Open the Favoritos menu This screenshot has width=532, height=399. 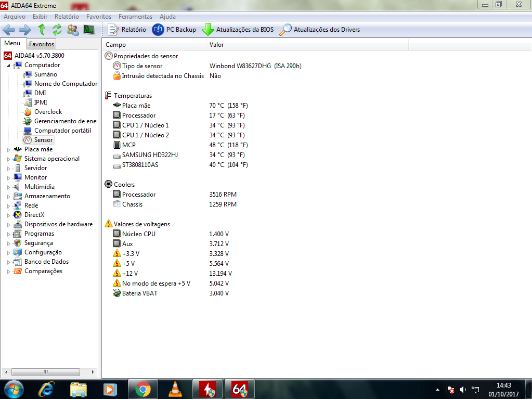pyautogui.click(x=99, y=17)
